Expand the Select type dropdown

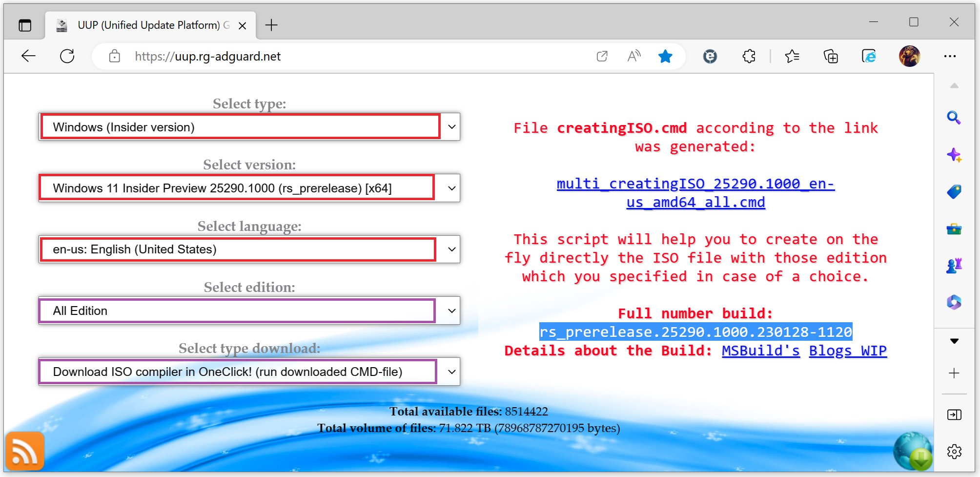[x=249, y=127]
